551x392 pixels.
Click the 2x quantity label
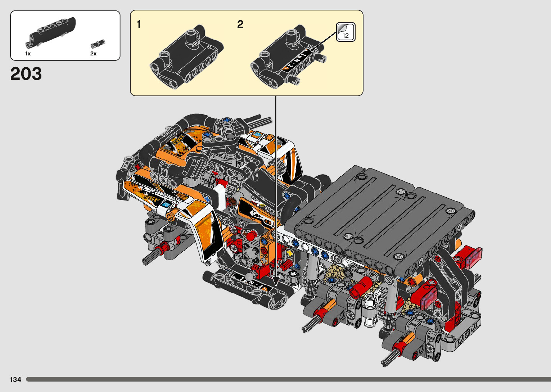pos(93,54)
